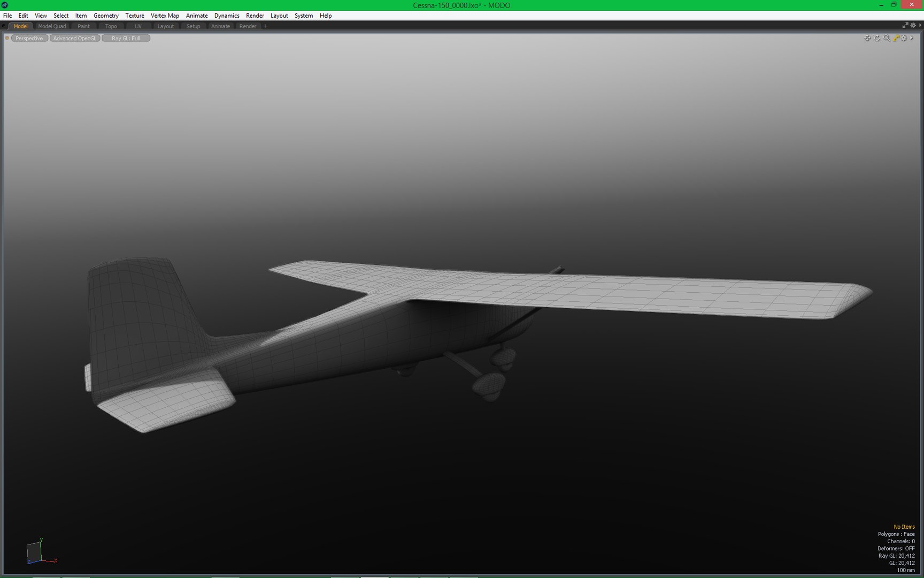The image size is (924, 578).
Task: Switch to the Layout tab
Action: click(x=165, y=26)
